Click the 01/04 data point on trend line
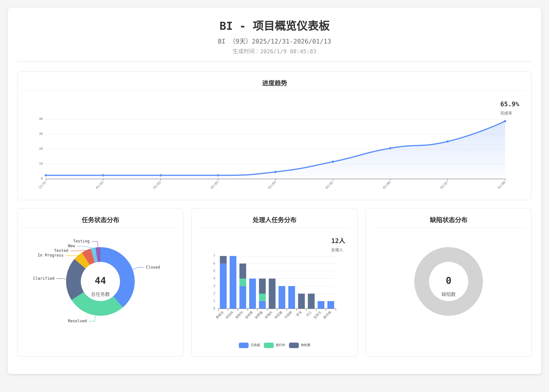The image size is (549, 392). [275, 172]
